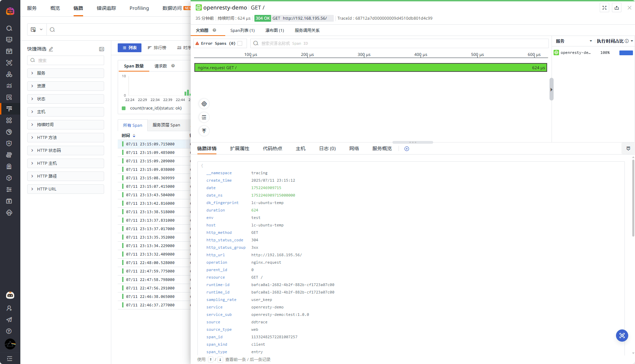
Task: Switch to the Span列表 (1) tab
Action: click(242, 31)
